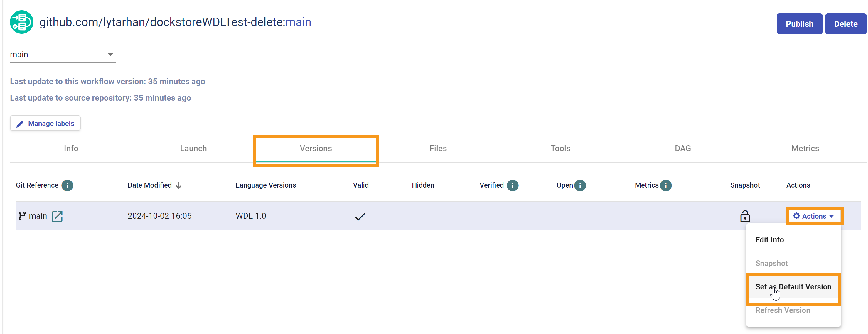Switch to the Files tab

click(438, 148)
